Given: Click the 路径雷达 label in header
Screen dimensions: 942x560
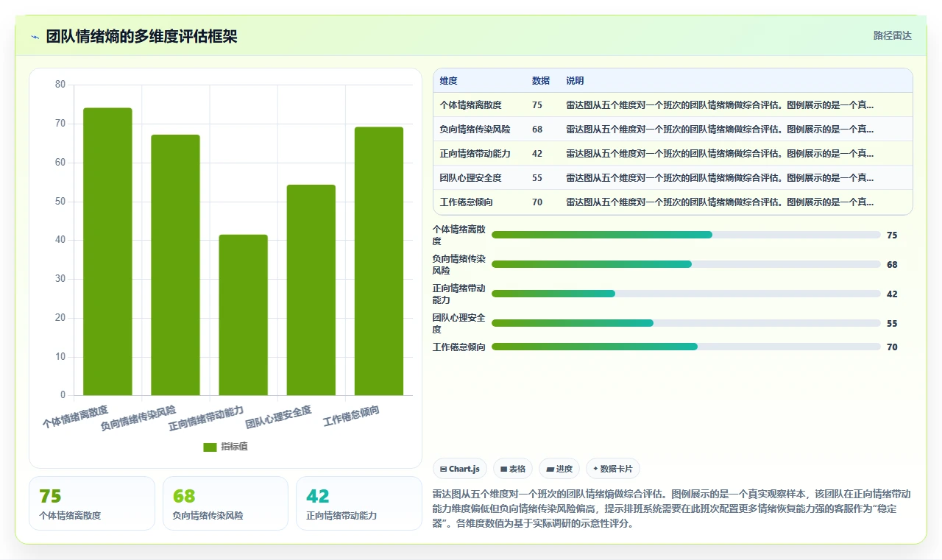Looking at the screenshot, I should pyautogui.click(x=892, y=35).
